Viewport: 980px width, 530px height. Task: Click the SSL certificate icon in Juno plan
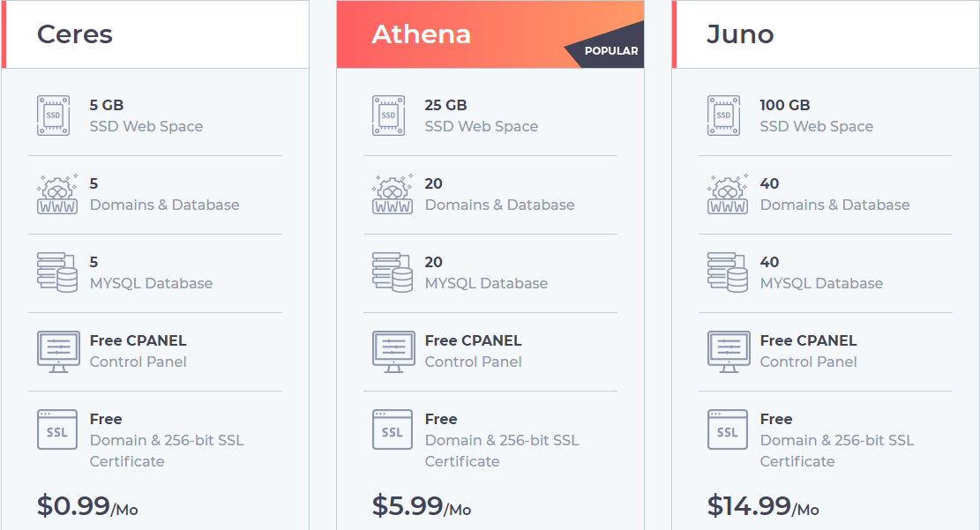(x=727, y=429)
